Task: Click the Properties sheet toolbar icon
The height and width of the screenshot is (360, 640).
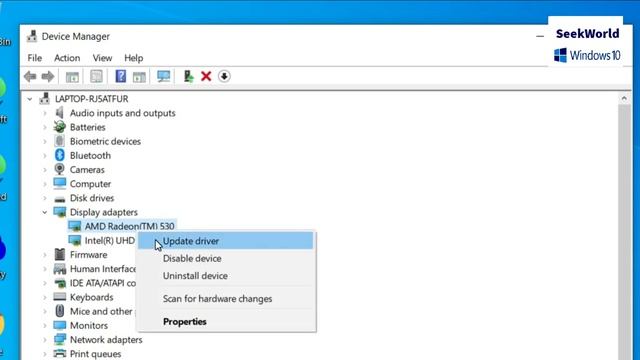Action: pos(96,76)
